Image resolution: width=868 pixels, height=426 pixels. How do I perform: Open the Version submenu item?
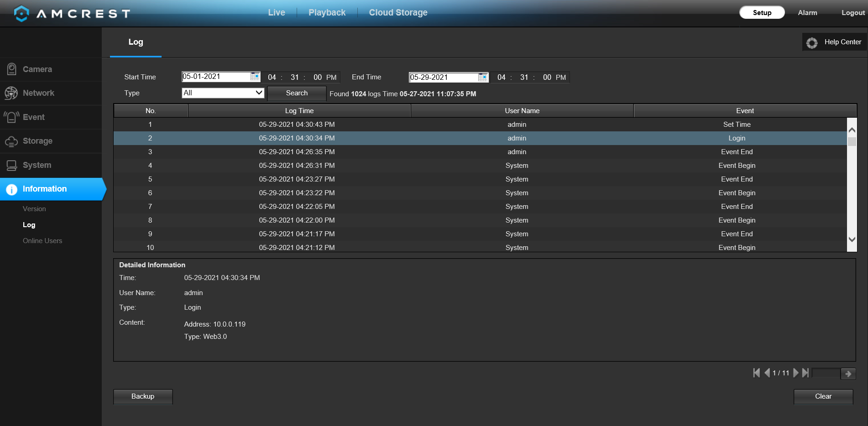[x=34, y=209]
